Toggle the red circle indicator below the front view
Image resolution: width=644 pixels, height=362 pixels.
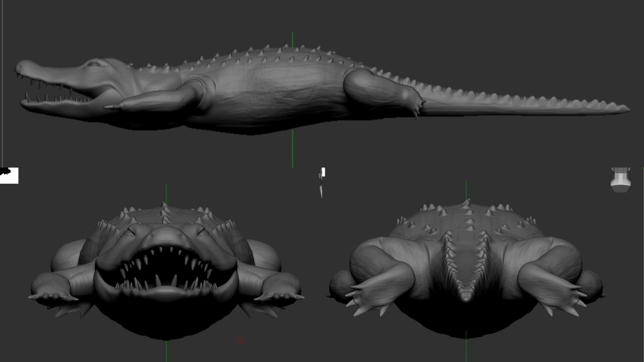[240, 340]
